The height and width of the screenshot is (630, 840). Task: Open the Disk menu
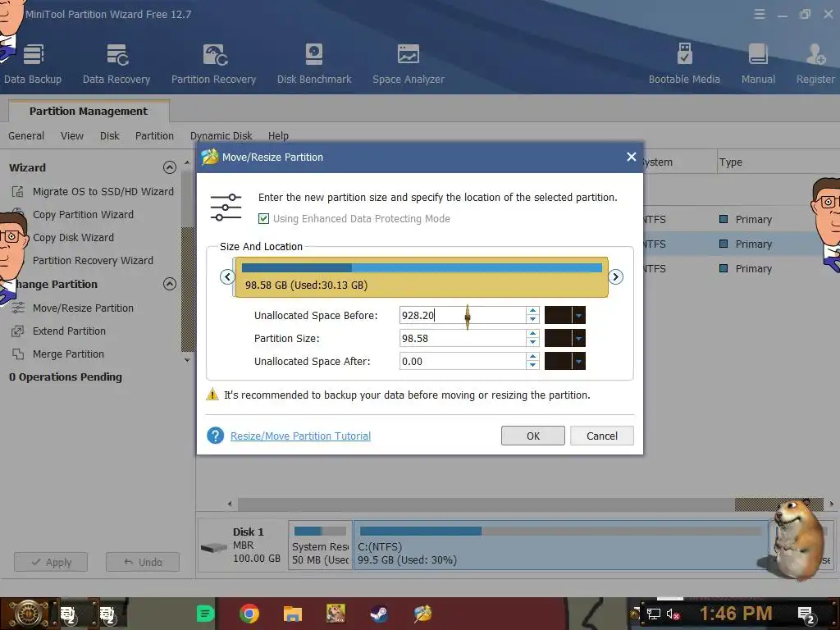[x=109, y=135]
